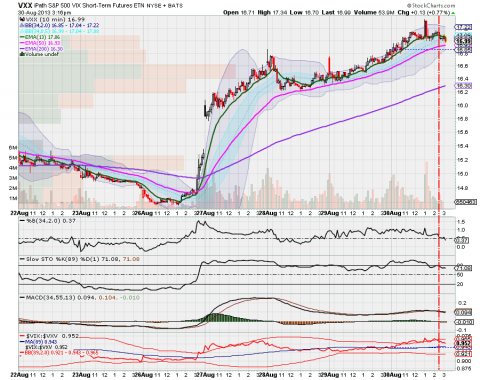
Task: Click the 1M volume axis label
Action: [13, 199]
